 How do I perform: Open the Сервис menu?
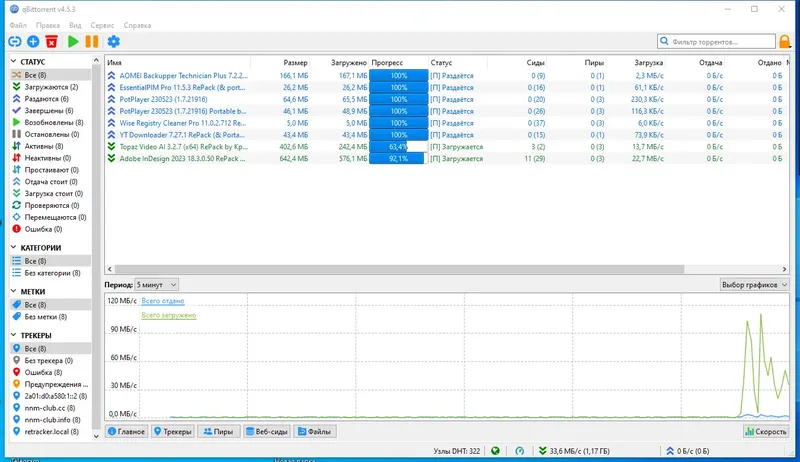click(103, 25)
